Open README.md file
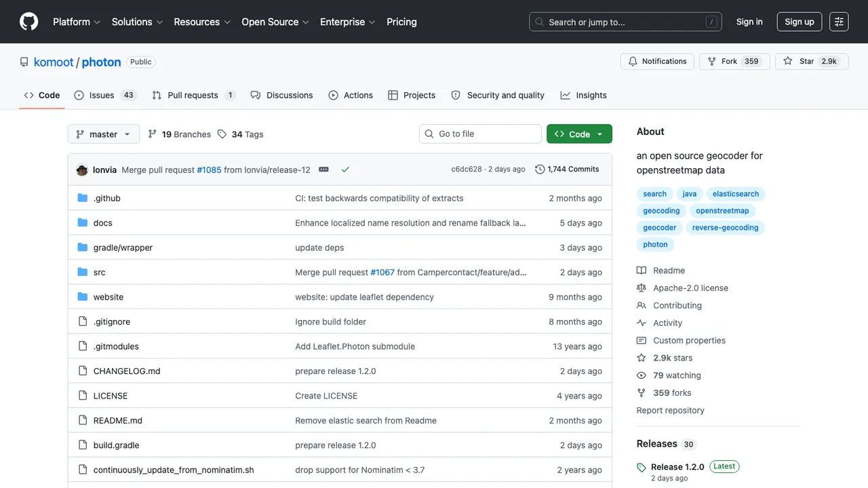The image size is (868, 488). [118, 421]
